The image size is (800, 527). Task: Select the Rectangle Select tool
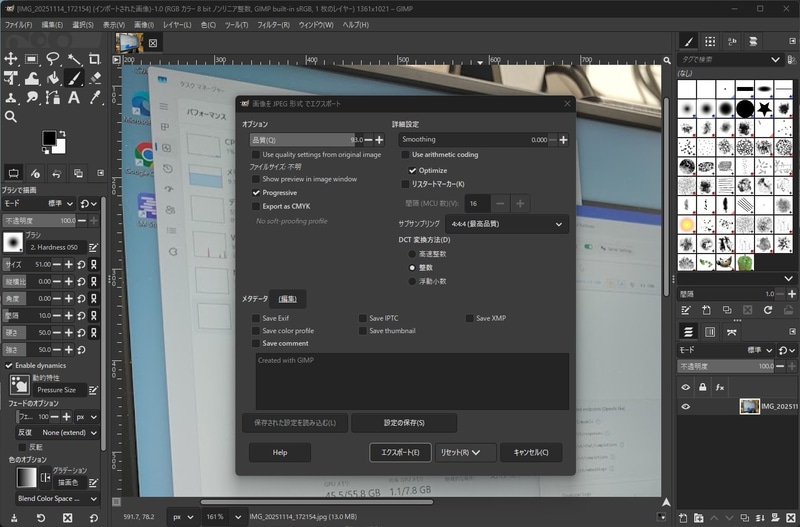tap(32, 59)
